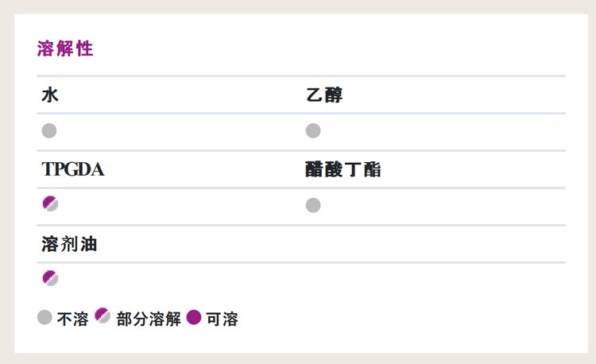Click the character 油 in 溶剂油
The image size is (596, 364).
point(89,244)
